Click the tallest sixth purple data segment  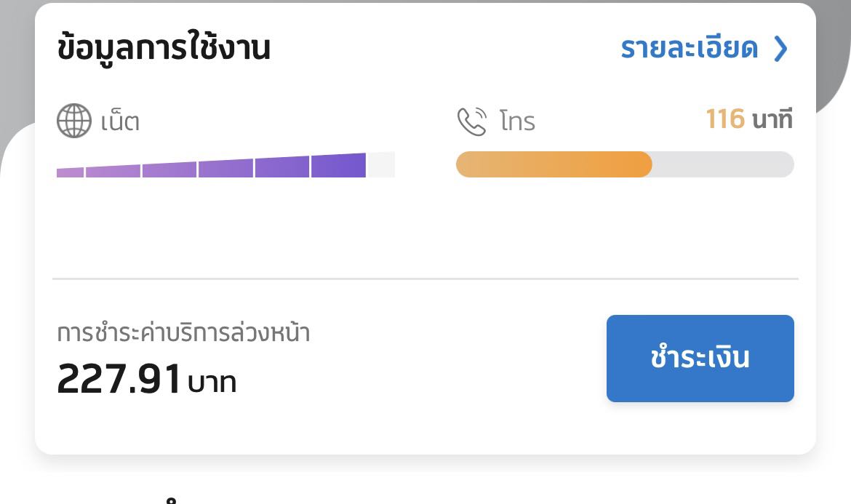tap(339, 166)
